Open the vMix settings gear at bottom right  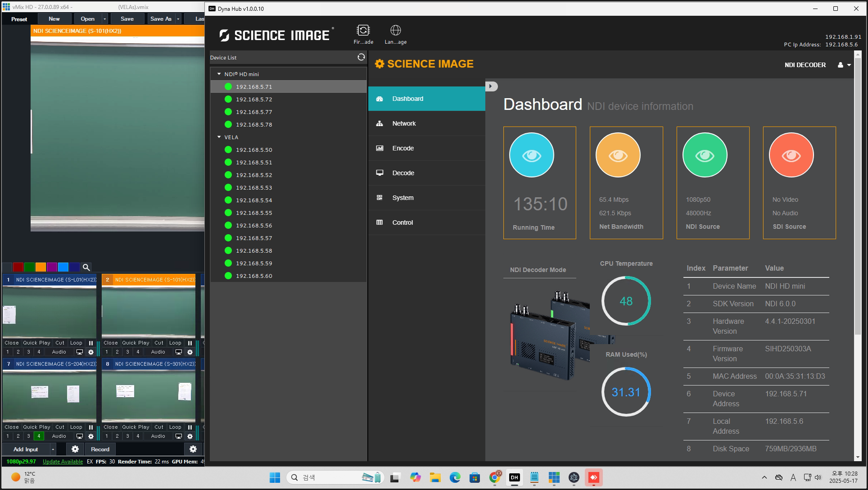193,449
